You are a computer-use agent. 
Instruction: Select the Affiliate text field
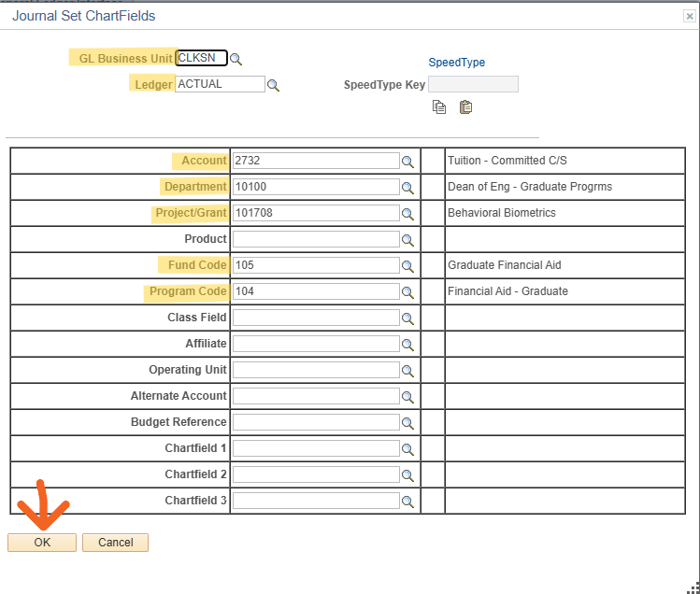[x=316, y=344]
